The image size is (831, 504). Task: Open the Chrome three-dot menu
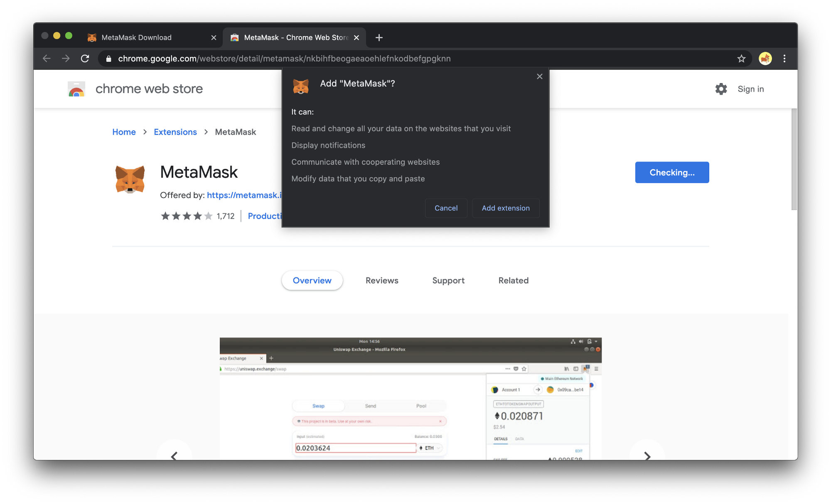pyautogui.click(x=784, y=59)
